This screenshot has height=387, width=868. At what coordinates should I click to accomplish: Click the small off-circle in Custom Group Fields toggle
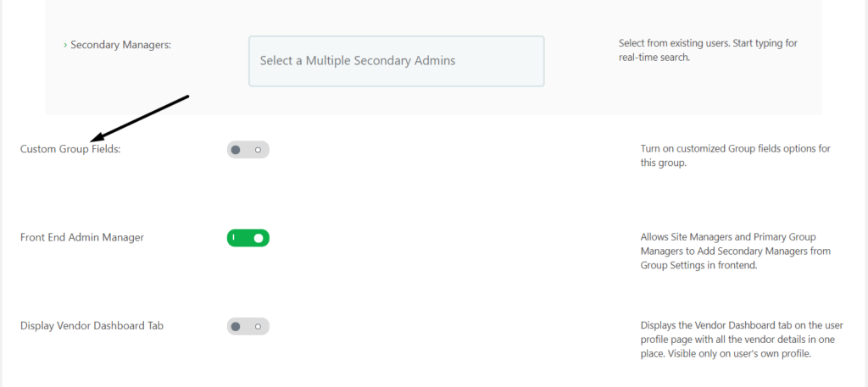(258, 150)
